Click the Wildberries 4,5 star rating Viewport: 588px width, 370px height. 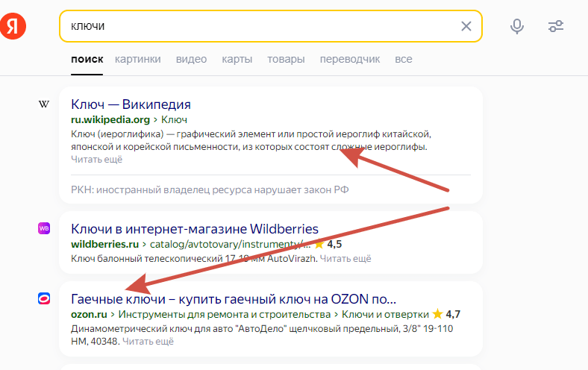point(328,244)
